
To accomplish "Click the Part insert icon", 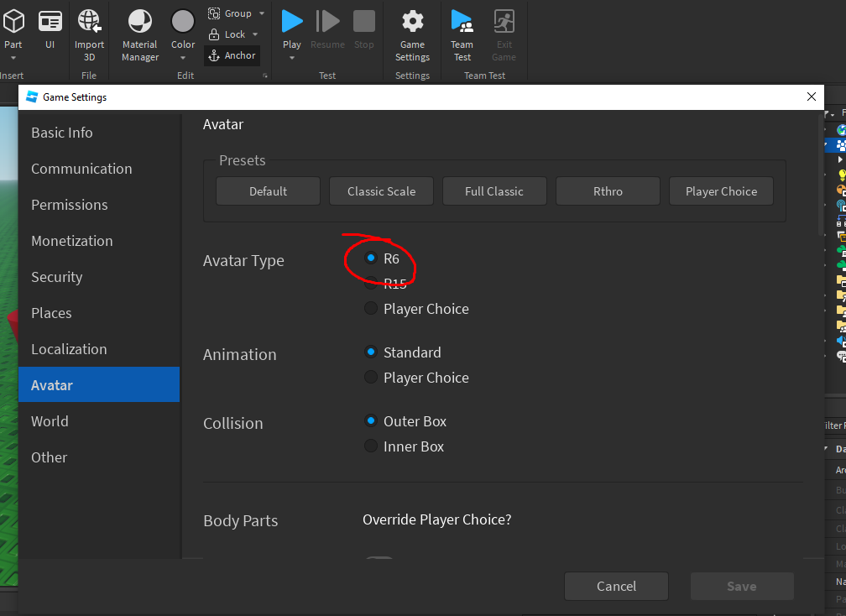I will [x=13, y=22].
